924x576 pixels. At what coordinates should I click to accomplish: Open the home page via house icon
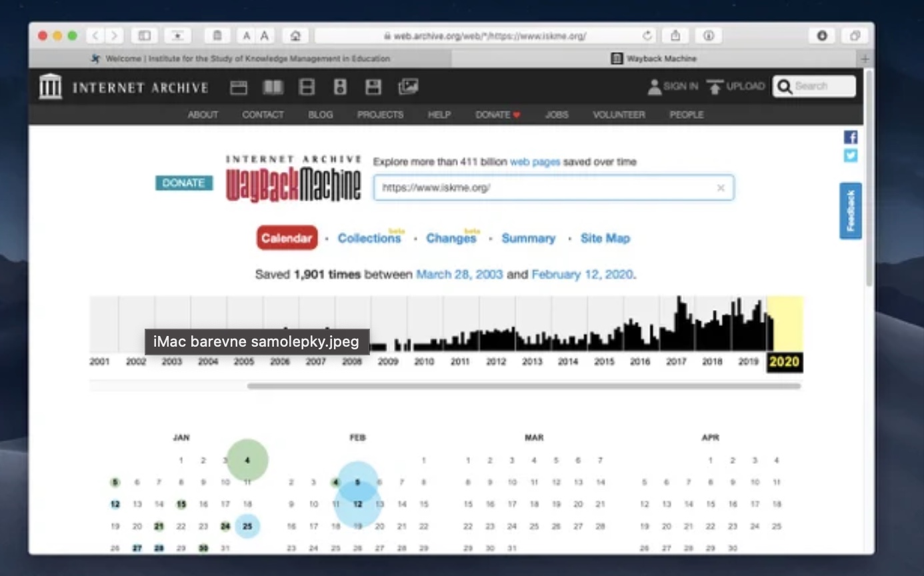(x=295, y=36)
